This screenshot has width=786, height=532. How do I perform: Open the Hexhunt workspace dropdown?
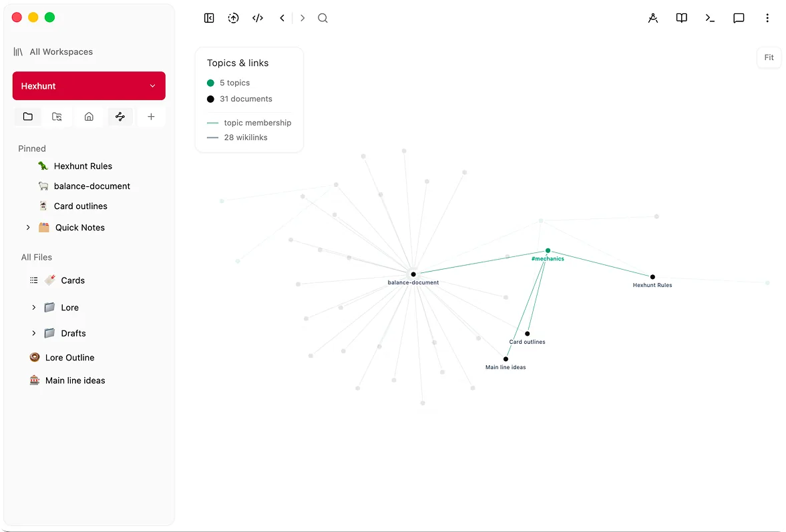coord(89,85)
